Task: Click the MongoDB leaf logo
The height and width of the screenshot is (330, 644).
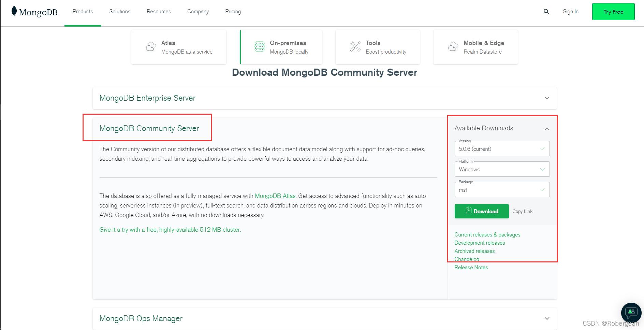Action: coord(14,11)
